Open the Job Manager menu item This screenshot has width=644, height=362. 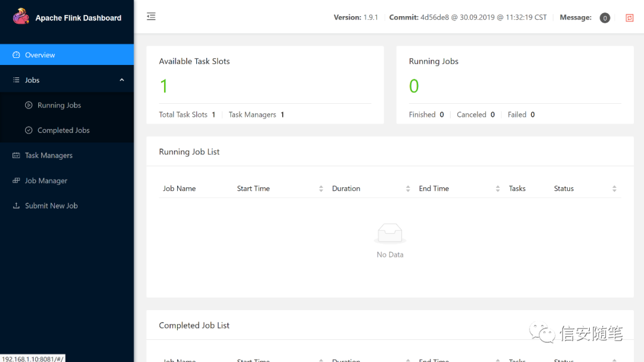pyautogui.click(x=67, y=180)
